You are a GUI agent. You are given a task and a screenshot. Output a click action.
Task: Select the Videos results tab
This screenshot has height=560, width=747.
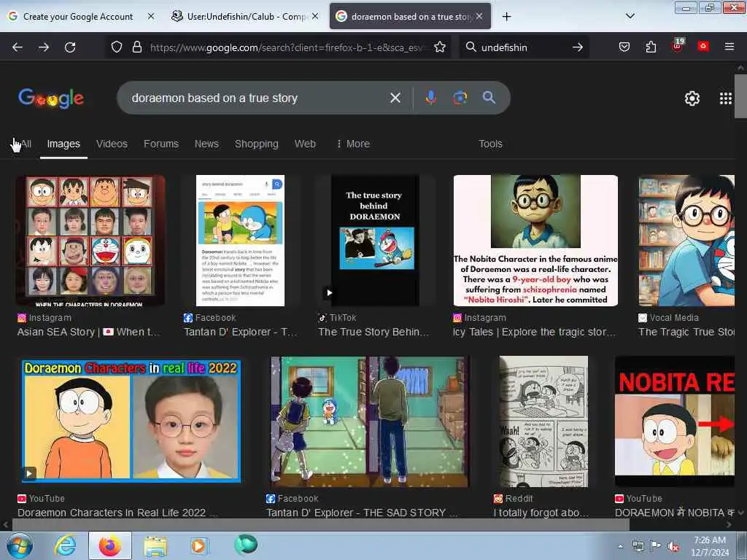click(x=112, y=144)
